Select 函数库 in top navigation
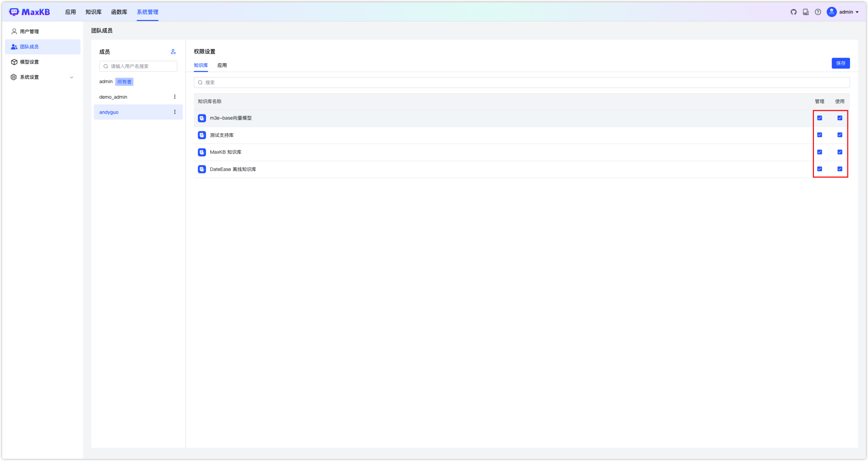 (x=119, y=11)
